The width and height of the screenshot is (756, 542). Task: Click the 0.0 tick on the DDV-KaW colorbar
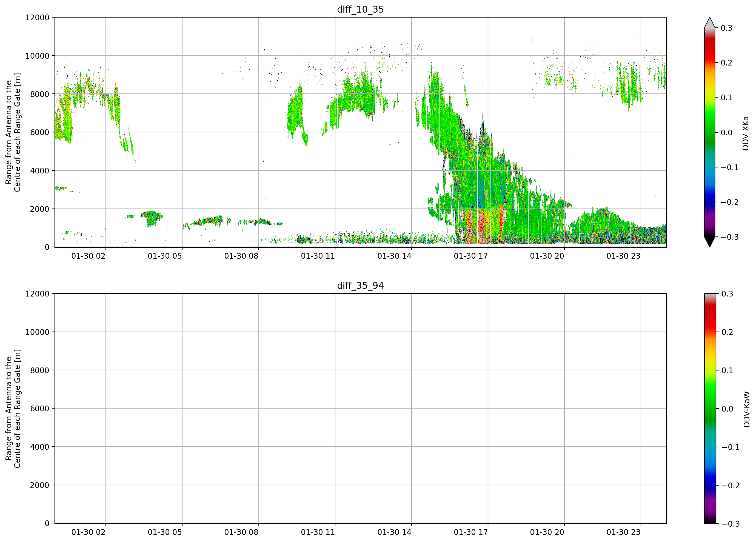coord(727,409)
